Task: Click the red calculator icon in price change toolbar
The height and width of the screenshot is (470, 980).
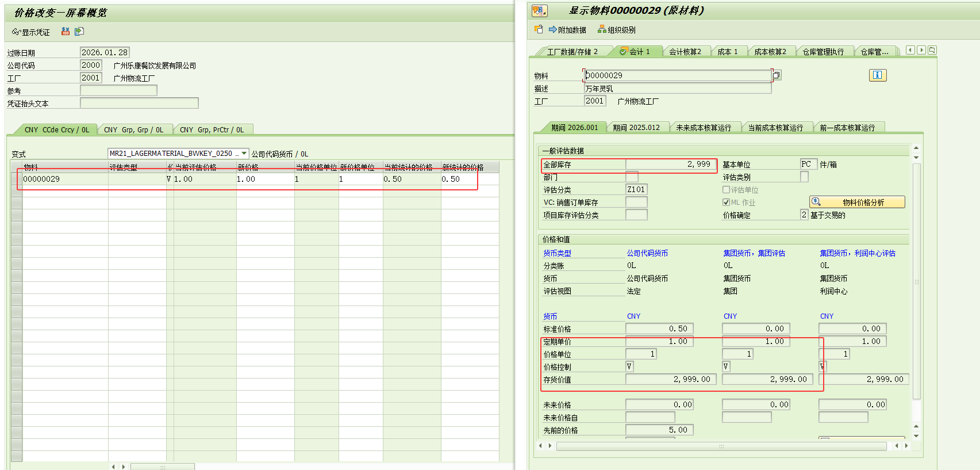Action: (x=66, y=32)
